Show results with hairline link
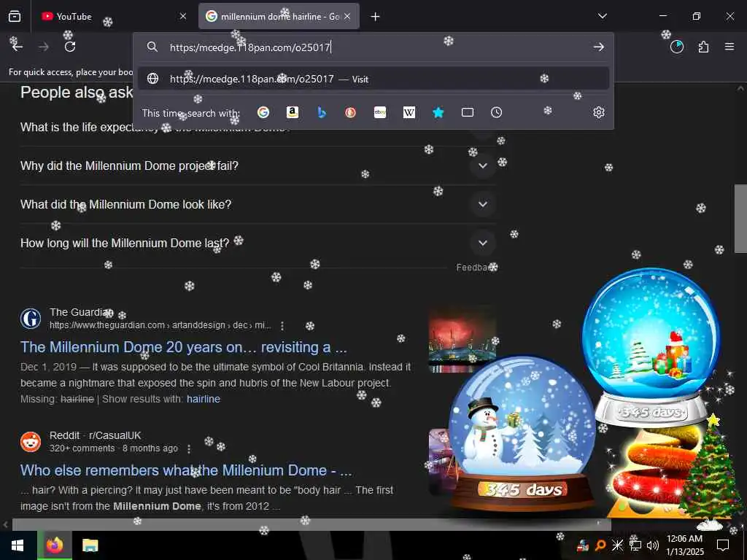 (x=204, y=399)
